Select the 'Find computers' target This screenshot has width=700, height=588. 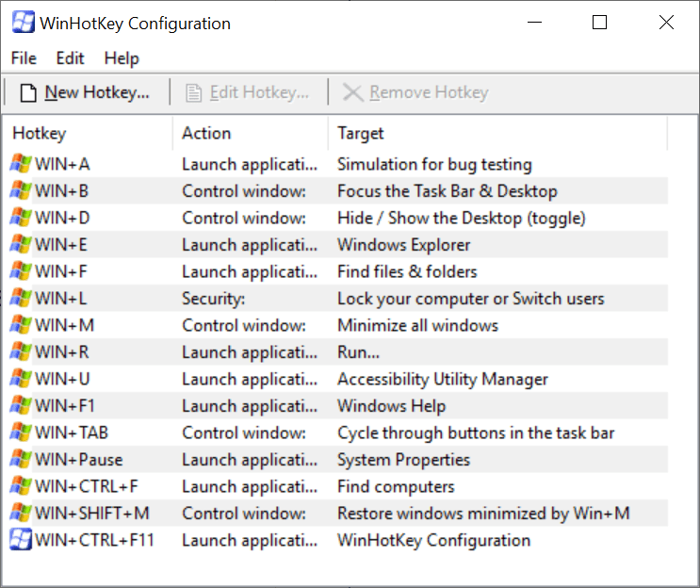[x=396, y=486]
